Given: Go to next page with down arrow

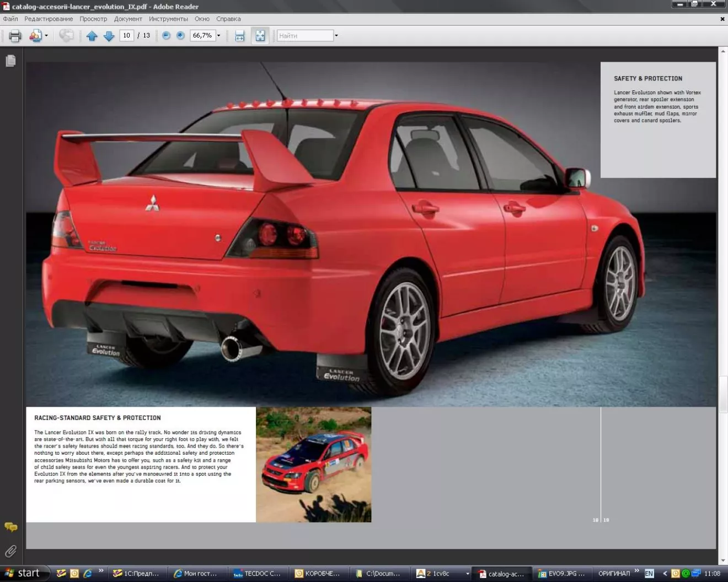Looking at the screenshot, I should [109, 36].
